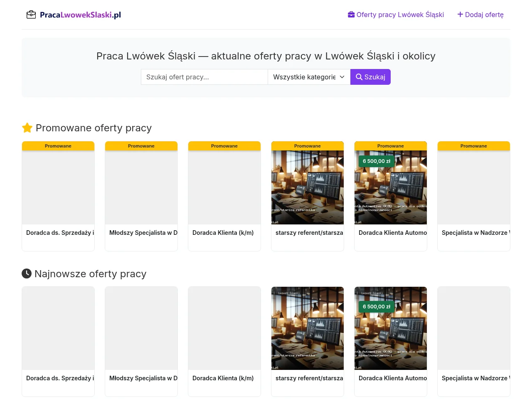This screenshot has width=532, height=399.
Task: Open newest Doradca Klienta Automotive offer title
Action: (393, 378)
